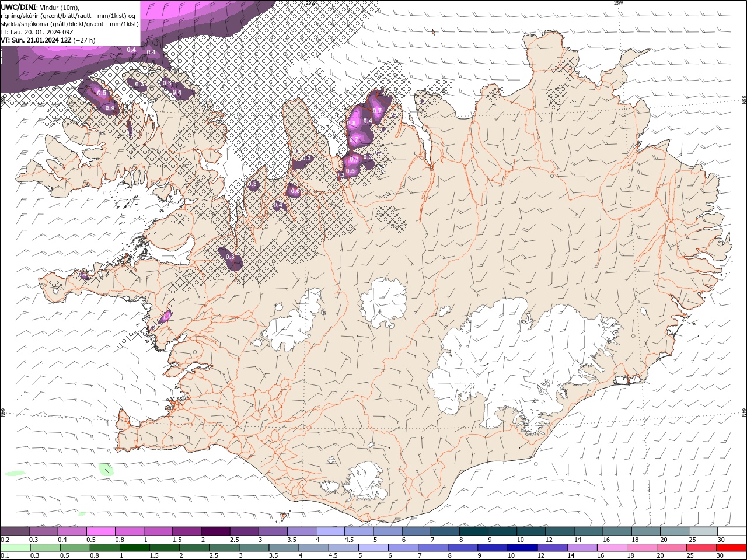Viewport: 747px width, 560px height.
Task: Click the dark teal swatch at 8
Action: click(473, 531)
